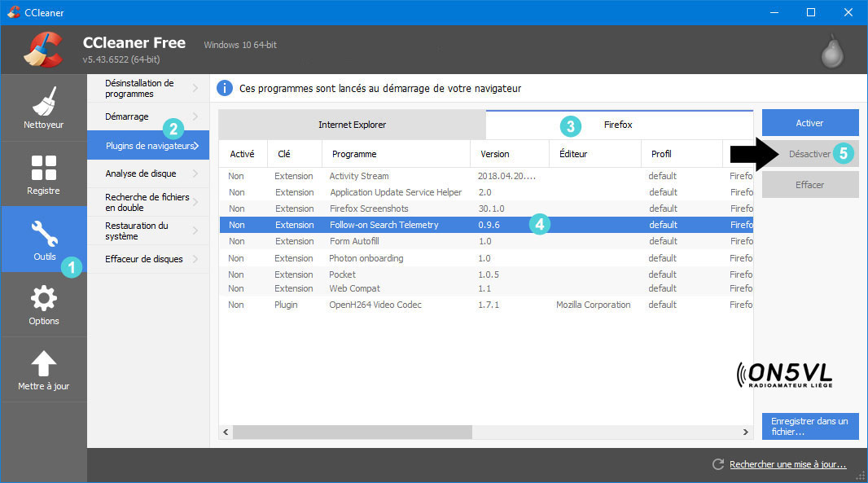This screenshot has height=483, width=868.
Task: Expand chevron beside Restauration du système
Action: point(195,231)
